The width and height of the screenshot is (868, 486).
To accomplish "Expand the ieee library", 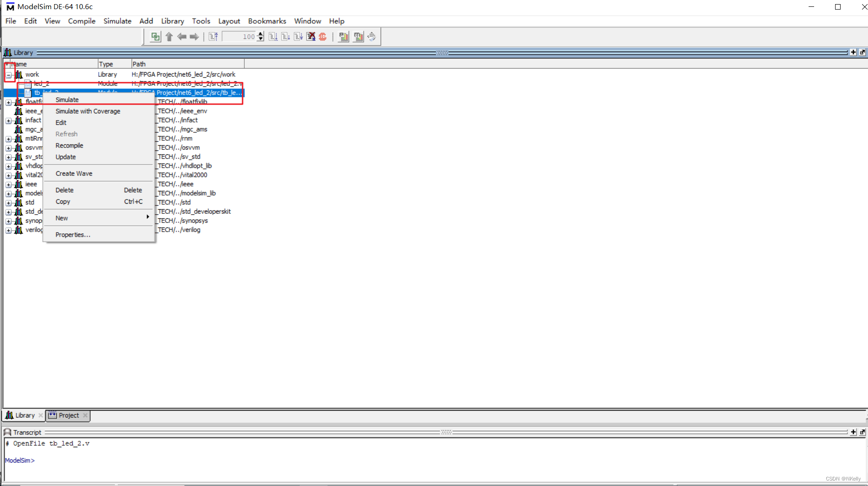I will tap(9, 185).
